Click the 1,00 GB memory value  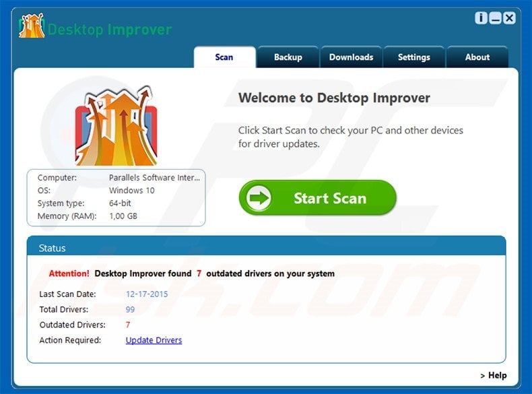tap(123, 216)
